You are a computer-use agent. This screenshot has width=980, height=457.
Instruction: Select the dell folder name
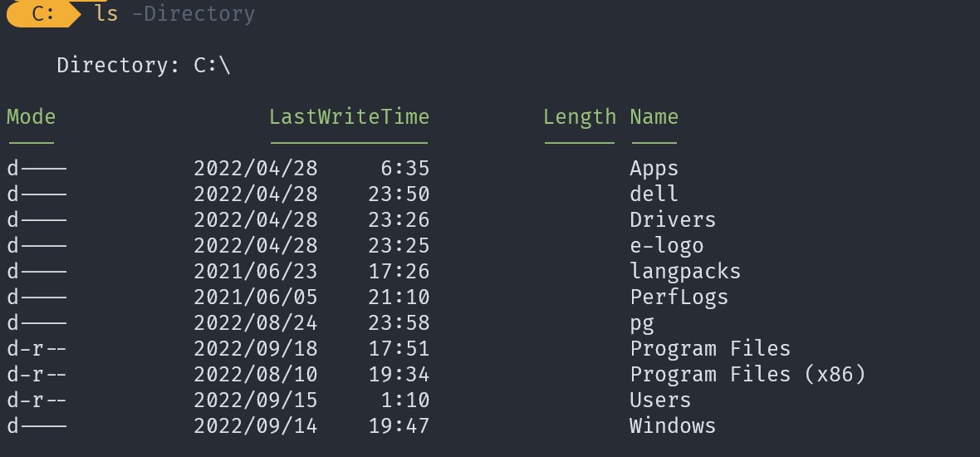point(654,194)
